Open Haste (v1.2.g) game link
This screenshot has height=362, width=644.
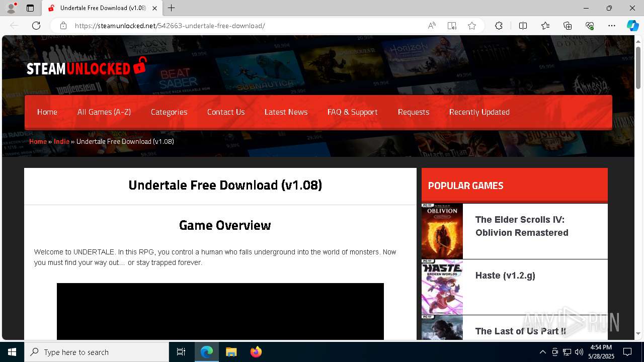point(505,276)
